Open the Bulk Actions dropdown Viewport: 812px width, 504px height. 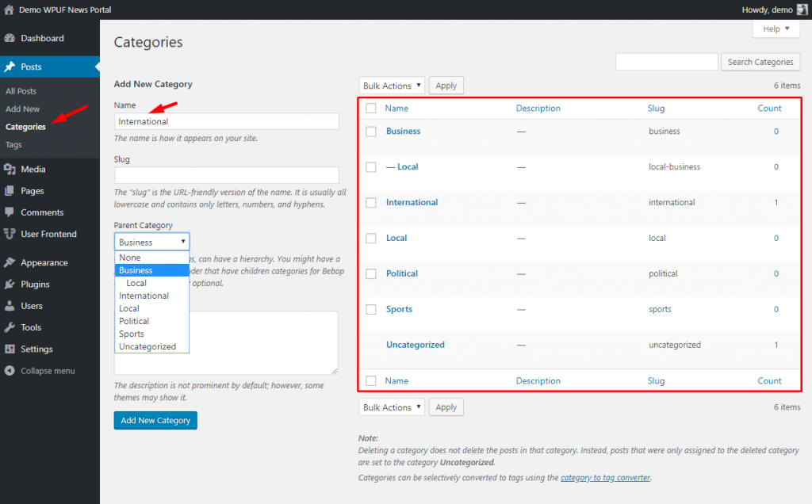[391, 85]
